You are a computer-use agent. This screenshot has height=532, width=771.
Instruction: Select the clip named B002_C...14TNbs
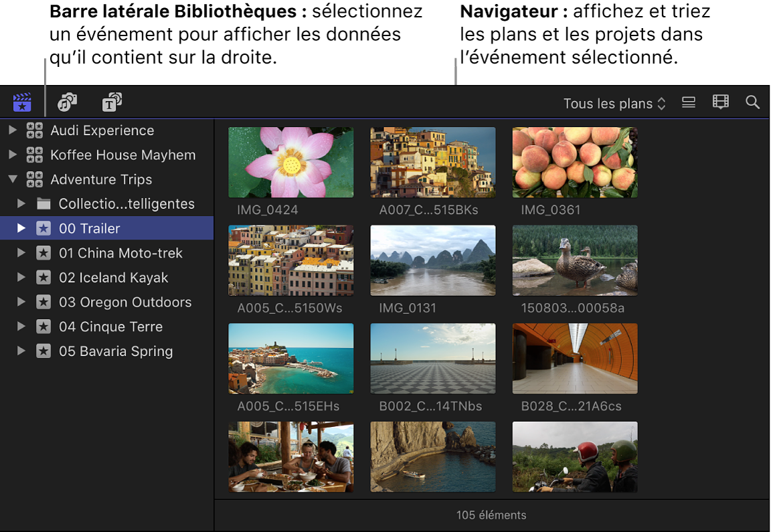[x=432, y=359]
